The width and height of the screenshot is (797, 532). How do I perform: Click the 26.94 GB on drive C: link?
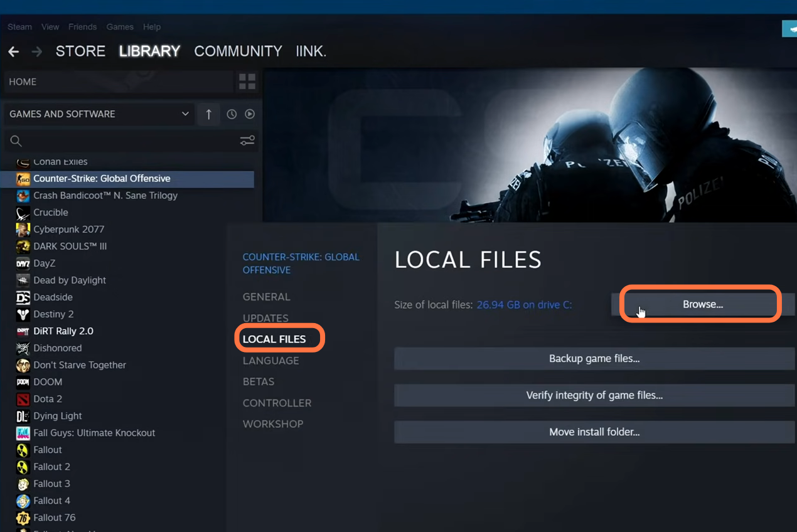[524, 305]
